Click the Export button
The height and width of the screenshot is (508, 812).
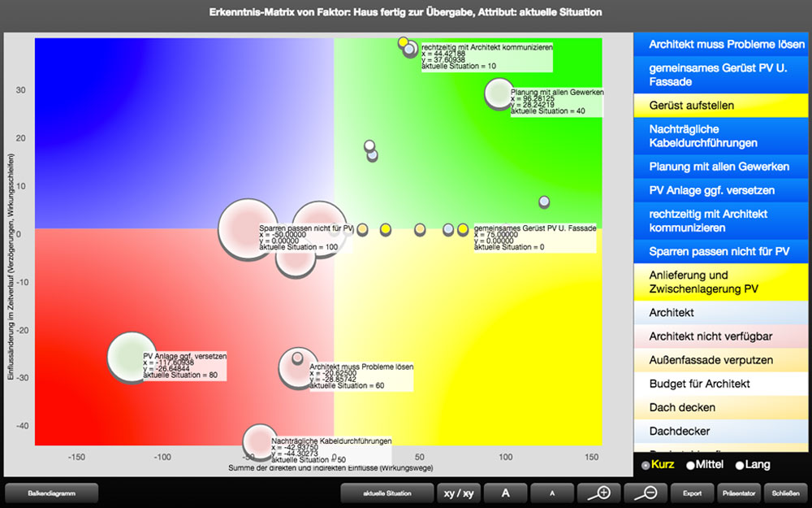click(692, 493)
